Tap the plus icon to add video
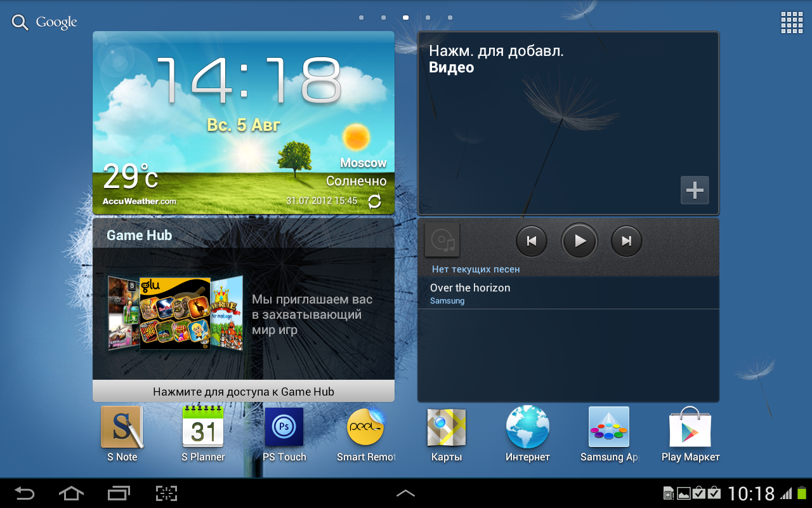 [x=695, y=190]
